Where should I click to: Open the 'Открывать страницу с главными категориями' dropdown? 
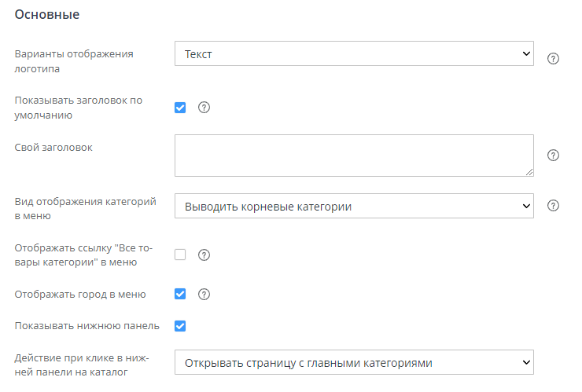click(x=354, y=363)
